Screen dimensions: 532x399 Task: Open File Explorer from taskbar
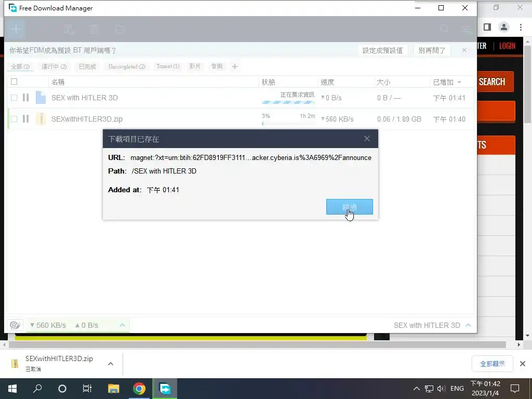pos(113,389)
